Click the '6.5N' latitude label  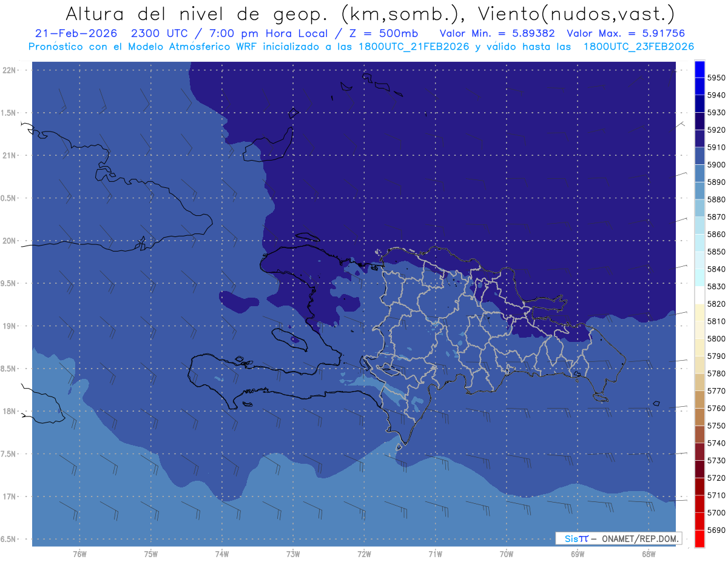point(8,539)
